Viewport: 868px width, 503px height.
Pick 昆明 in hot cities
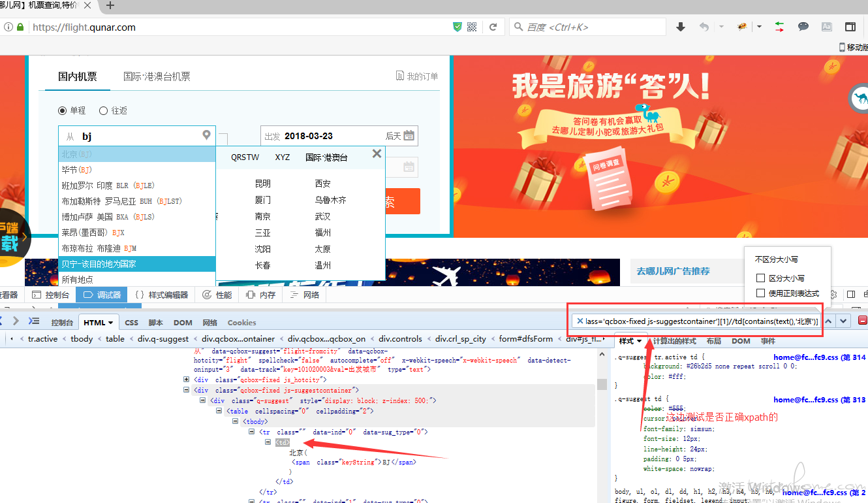click(x=262, y=184)
